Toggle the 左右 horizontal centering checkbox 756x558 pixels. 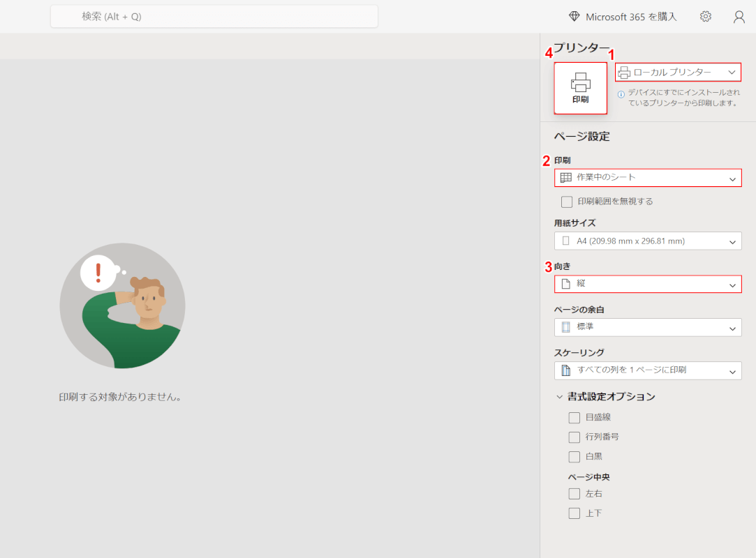pos(575,494)
